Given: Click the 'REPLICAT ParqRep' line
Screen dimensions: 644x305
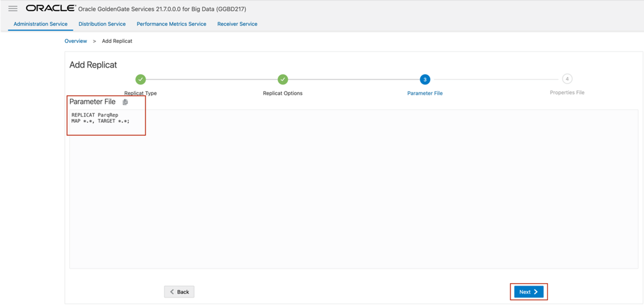Looking at the screenshot, I should (x=95, y=115).
